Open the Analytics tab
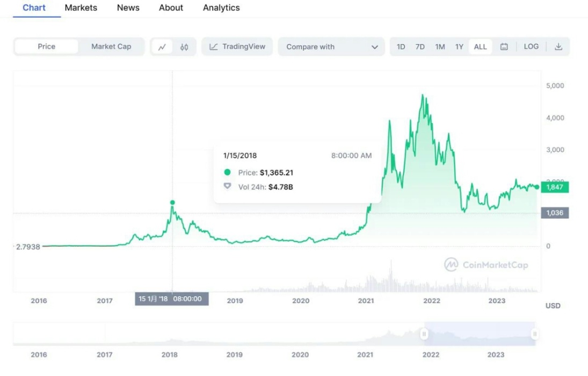588x376 pixels. coord(221,8)
